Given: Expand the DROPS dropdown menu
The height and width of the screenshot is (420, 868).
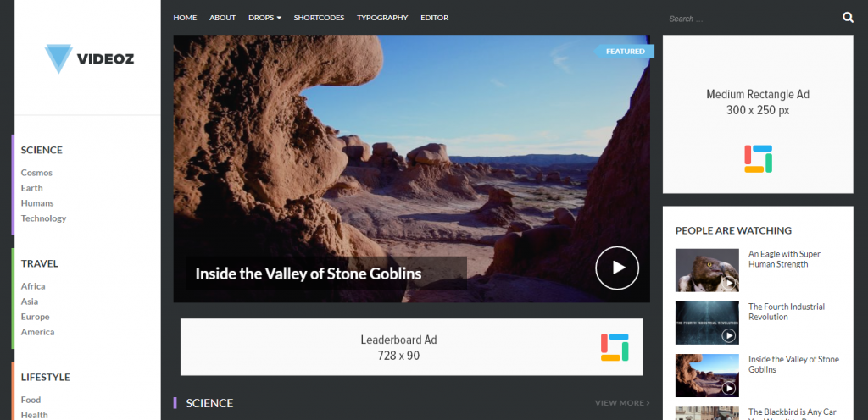Looking at the screenshot, I should coord(264,18).
